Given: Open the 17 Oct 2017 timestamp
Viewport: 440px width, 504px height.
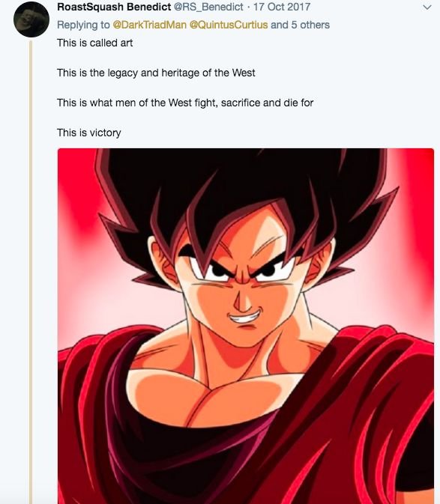Looking at the screenshot, I should (x=282, y=7).
